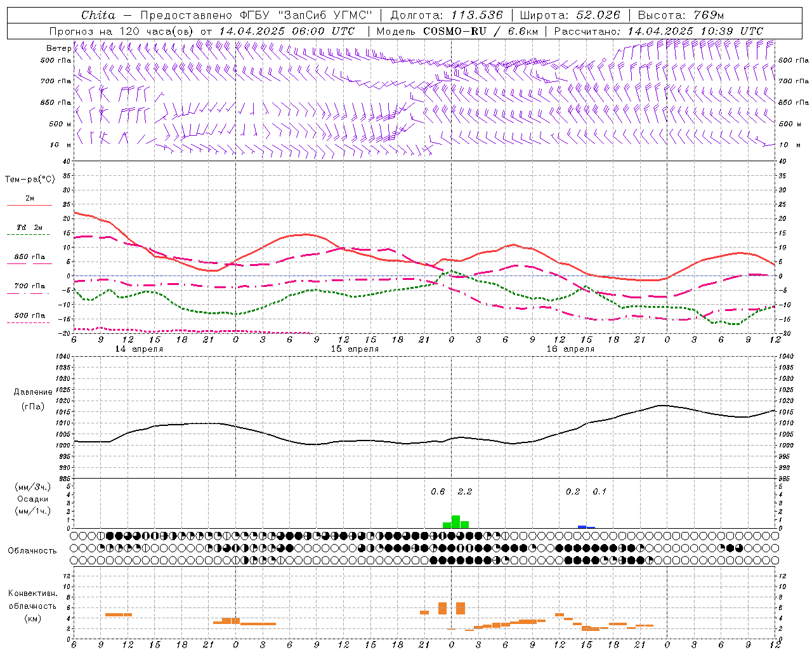Click the latitude value "52.026"
Viewport: 812px width, 650px height.
[x=597, y=15]
